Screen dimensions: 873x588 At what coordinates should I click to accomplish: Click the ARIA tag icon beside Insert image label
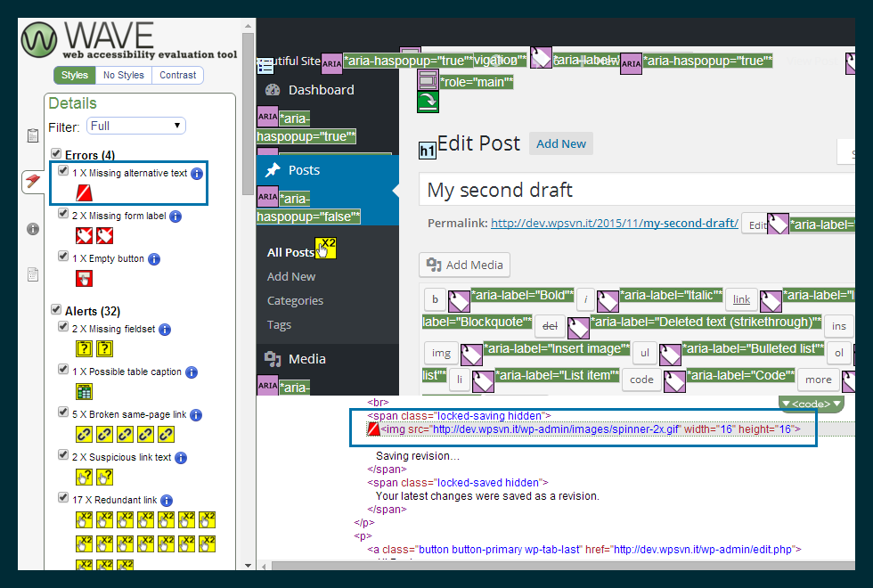click(471, 355)
